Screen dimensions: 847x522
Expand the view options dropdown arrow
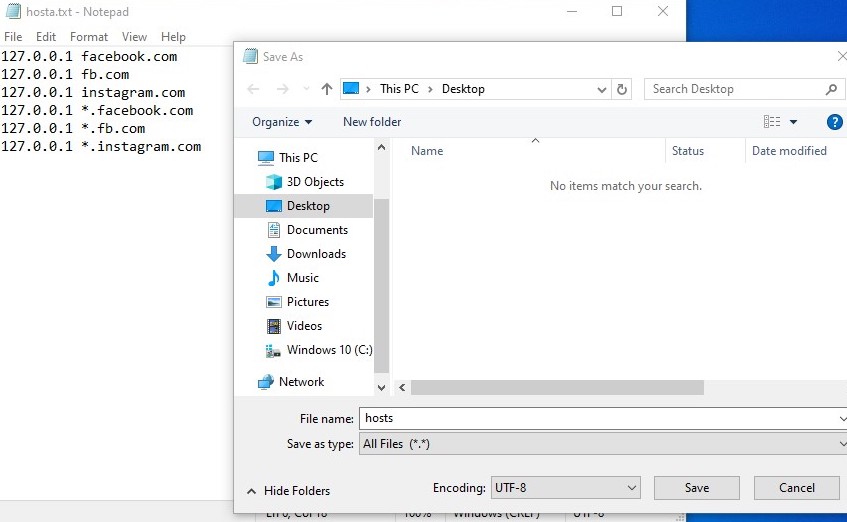794,122
